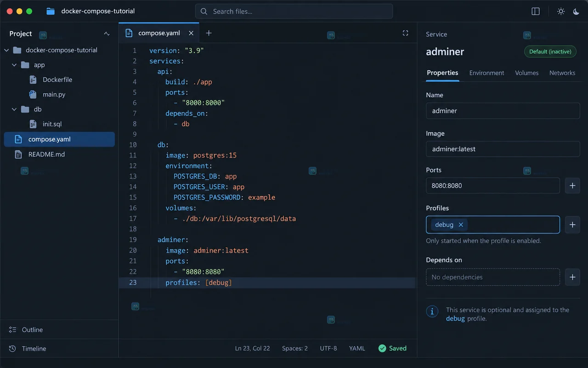Click the db folder icon
Viewport: 588px width, 368px height.
point(25,109)
